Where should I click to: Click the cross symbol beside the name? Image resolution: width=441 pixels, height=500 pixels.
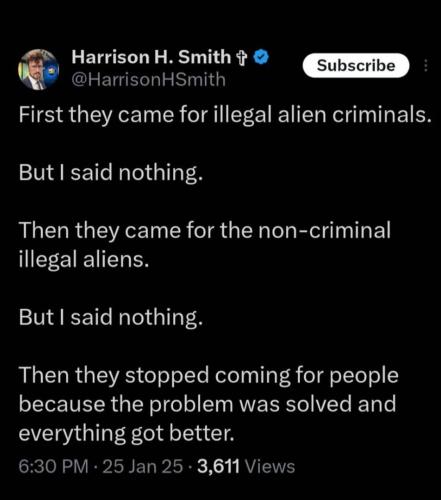242,58
